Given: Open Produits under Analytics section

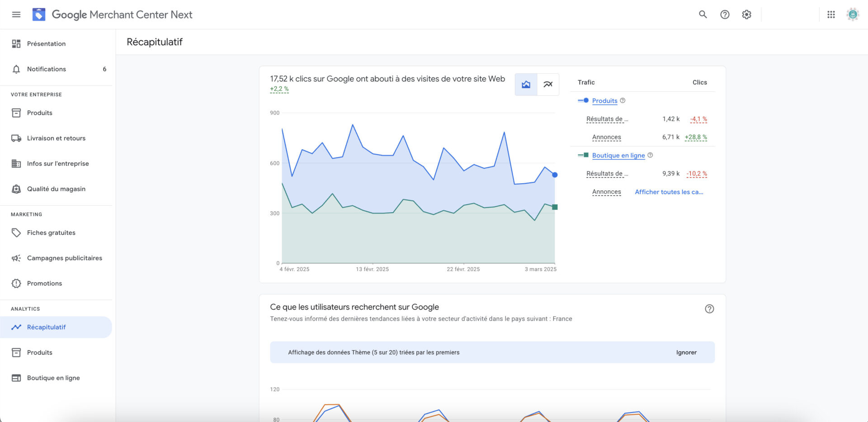Looking at the screenshot, I should coord(56,352).
